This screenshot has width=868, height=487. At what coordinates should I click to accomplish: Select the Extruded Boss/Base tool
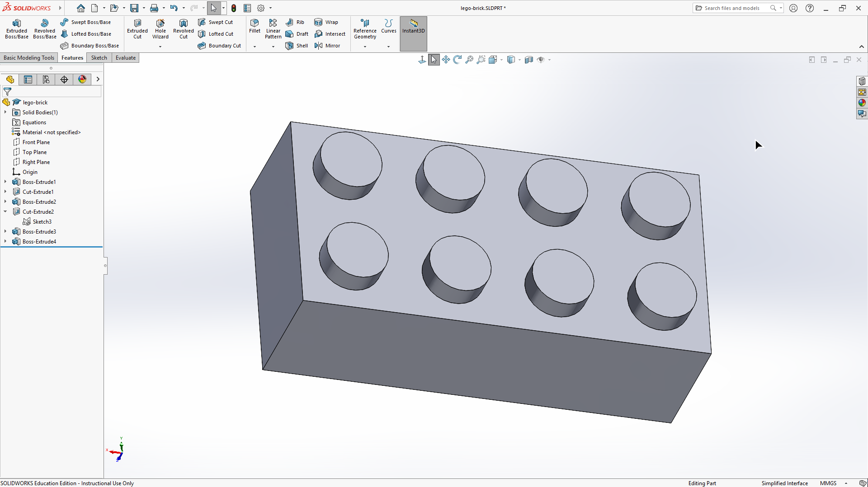(17, 29)
